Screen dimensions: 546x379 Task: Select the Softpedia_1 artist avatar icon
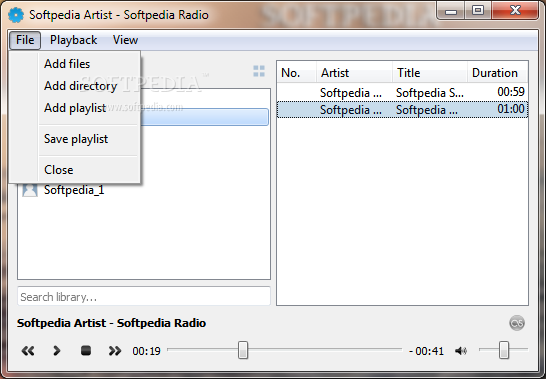(x=30, y=190)
